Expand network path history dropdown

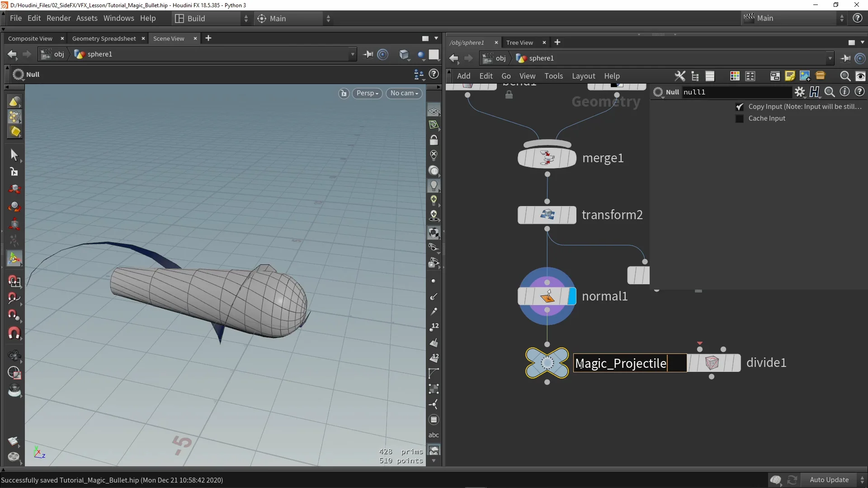(x=830, y=58)
